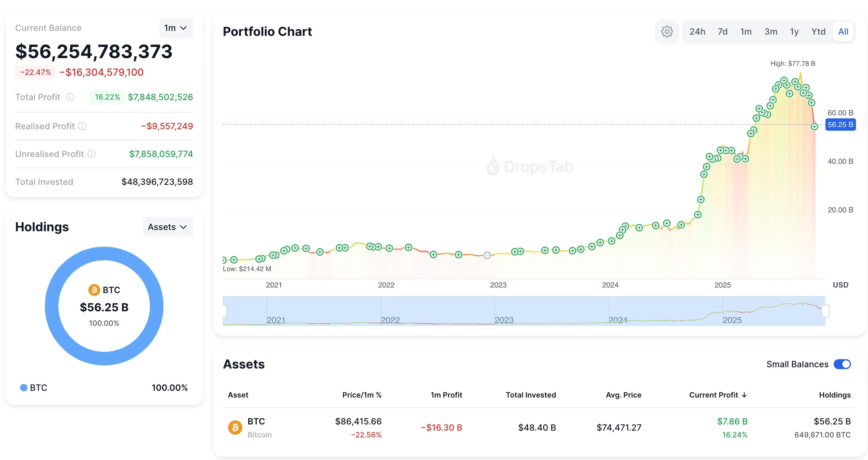
Task: Select the 3m chart timeframe
Action: coord(771,31)
